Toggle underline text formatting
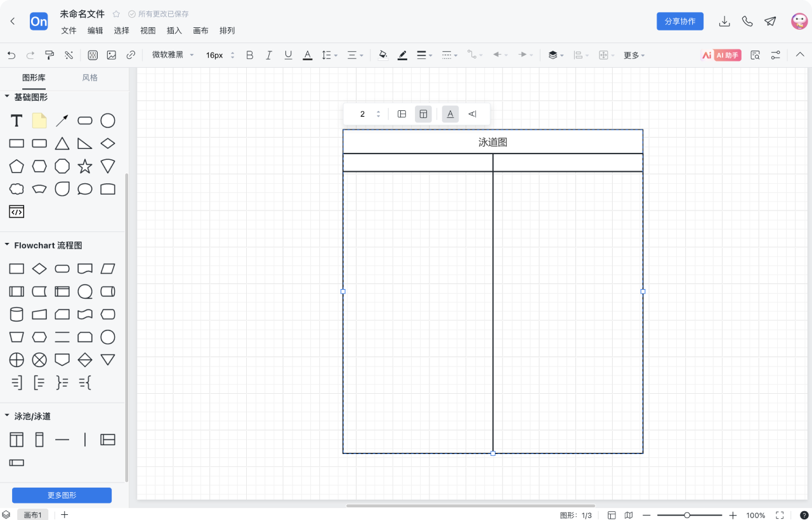Screen dimensions: 812x520 coord(288,55)
